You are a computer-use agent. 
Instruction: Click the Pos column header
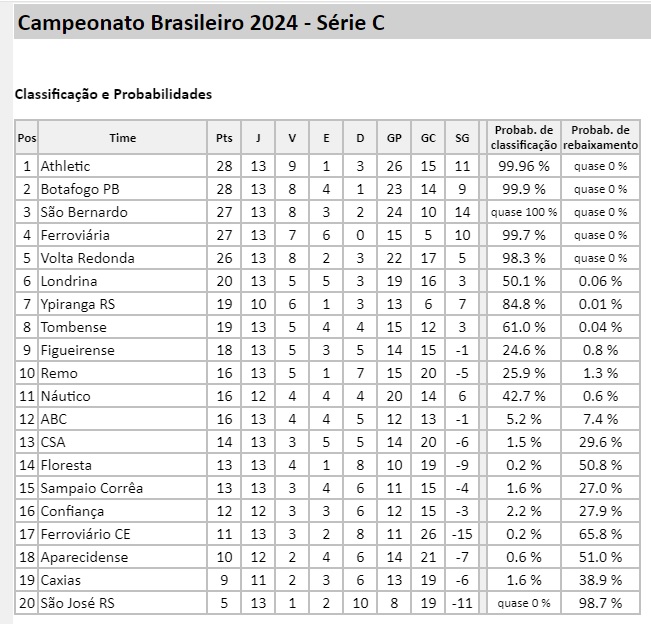[27, 138]
